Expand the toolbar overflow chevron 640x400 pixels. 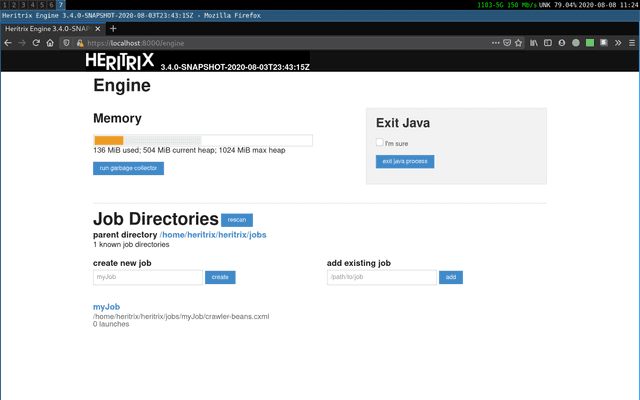point(618,42)
